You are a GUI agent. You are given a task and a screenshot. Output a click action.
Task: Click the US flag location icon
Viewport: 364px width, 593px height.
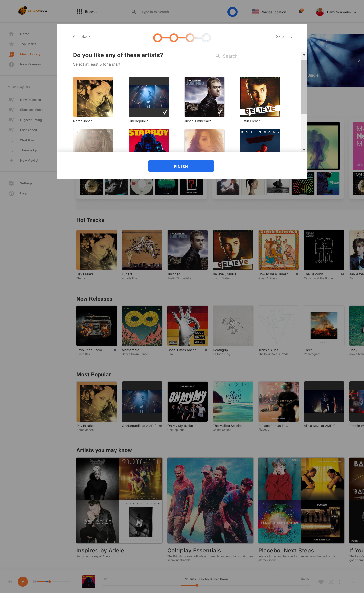255,12
